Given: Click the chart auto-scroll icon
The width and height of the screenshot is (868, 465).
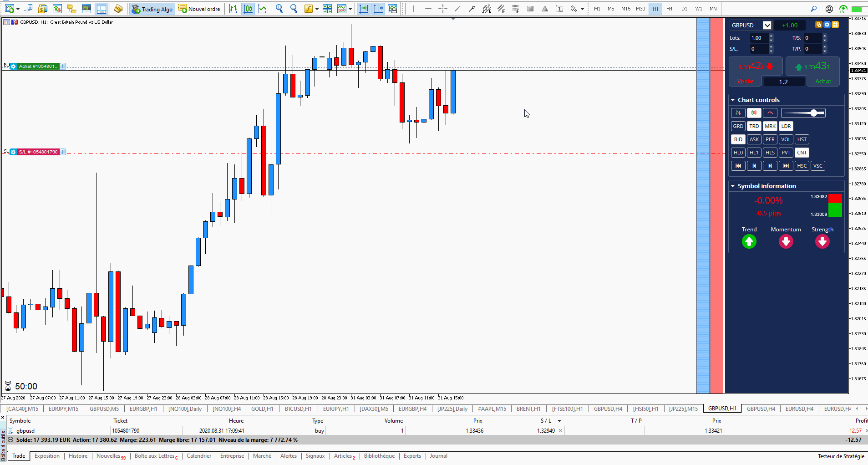Looking at the screenshot, I should [363, 9].
